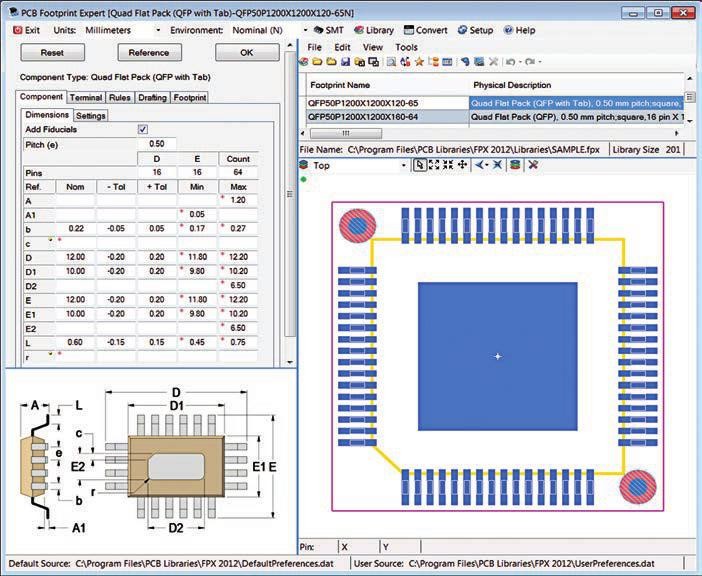Open the View menu
702x576 pixels.
[x=372, y=47]
